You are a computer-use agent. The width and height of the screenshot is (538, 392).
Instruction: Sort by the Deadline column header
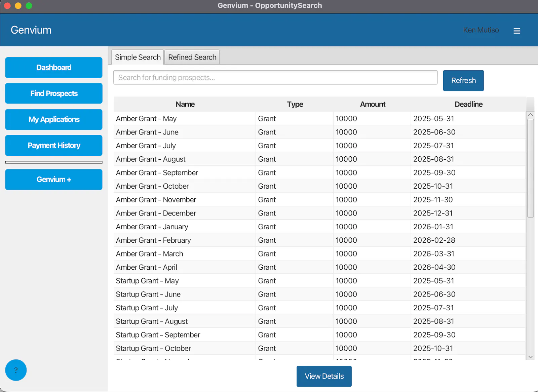tap(468, 104)
